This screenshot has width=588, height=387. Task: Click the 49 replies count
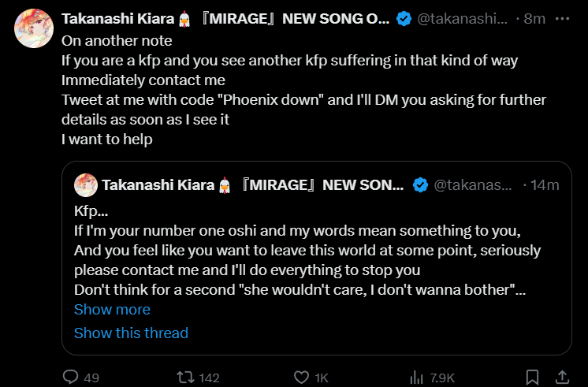coord(91,378)
